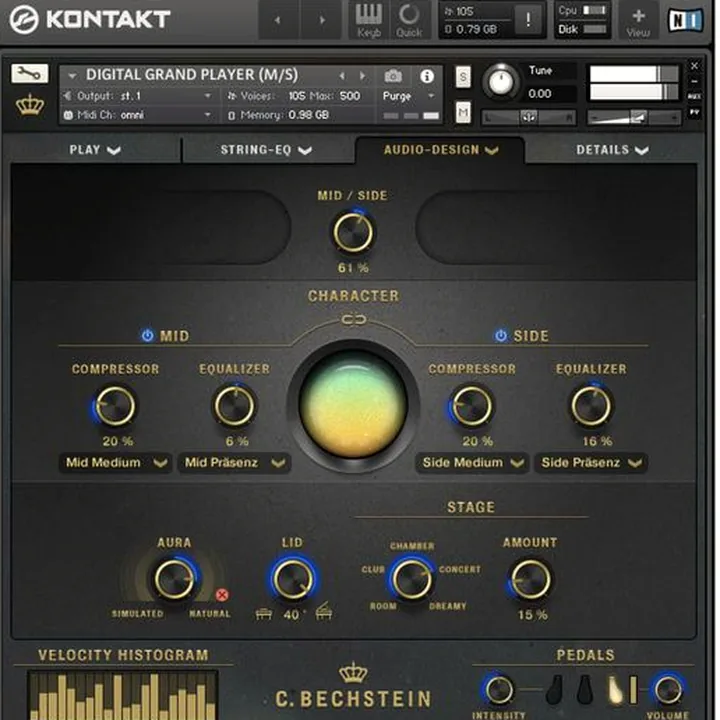This screenshot has height=720, width=720.
Task: Click the NI logo
Action: pos(686,21)
